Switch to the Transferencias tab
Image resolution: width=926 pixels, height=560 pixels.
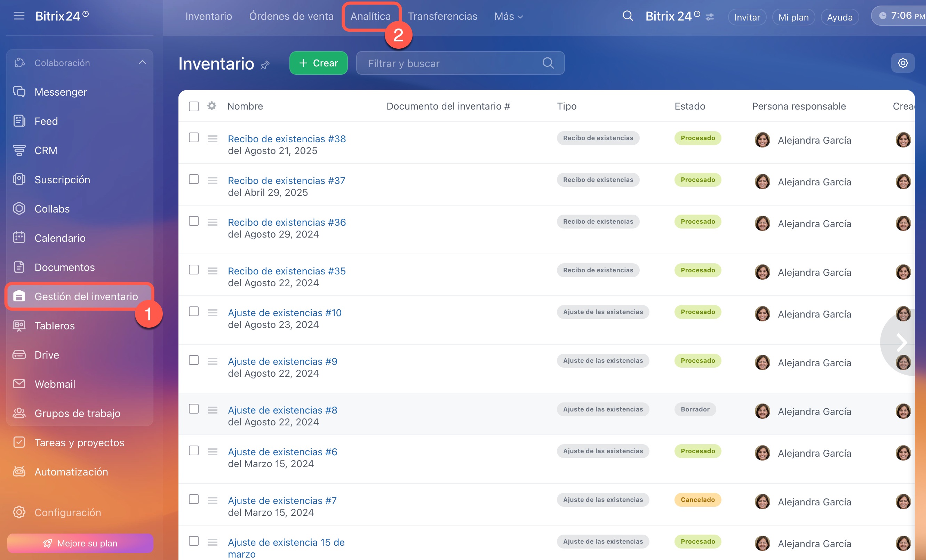pos(442,16)
